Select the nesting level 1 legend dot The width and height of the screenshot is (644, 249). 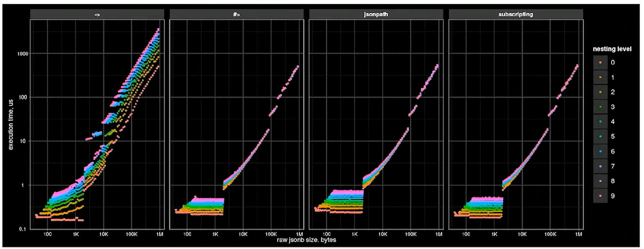(x=601, y=78)
